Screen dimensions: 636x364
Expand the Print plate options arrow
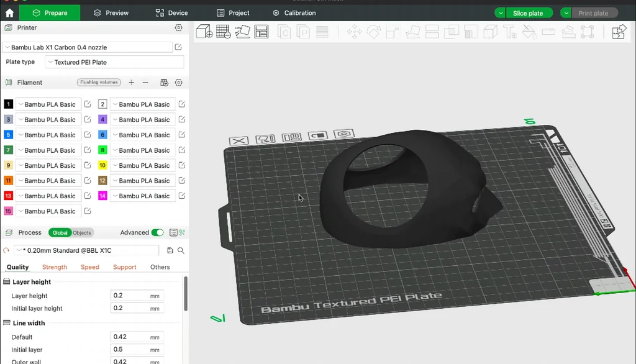(566, 13)
